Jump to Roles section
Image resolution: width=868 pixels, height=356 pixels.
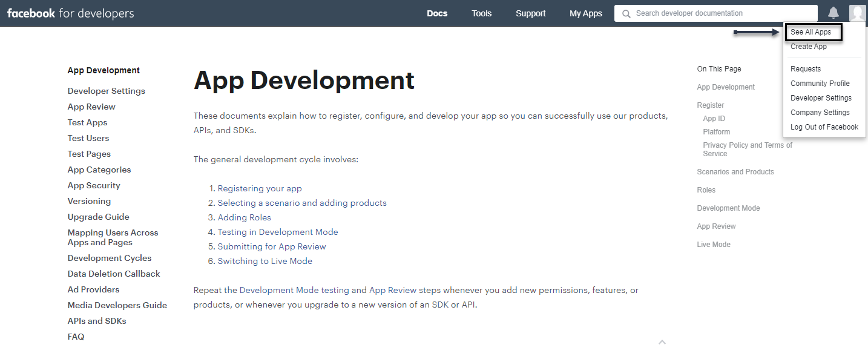click(706, 190)
